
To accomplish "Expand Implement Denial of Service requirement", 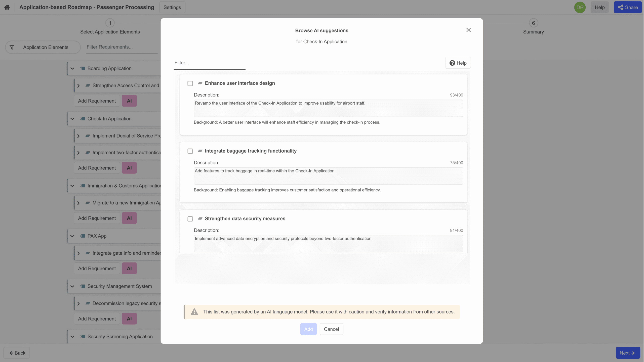I will [78, 136].
